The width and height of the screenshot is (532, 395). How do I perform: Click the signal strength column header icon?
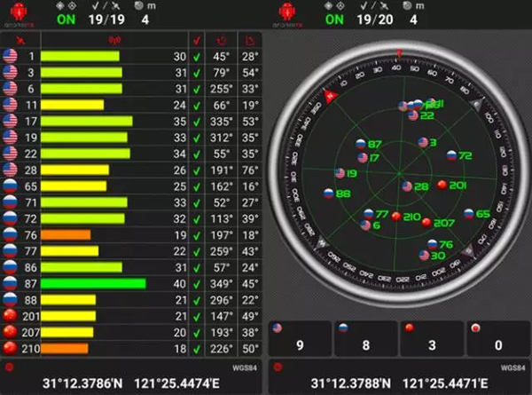pos(113,40)
